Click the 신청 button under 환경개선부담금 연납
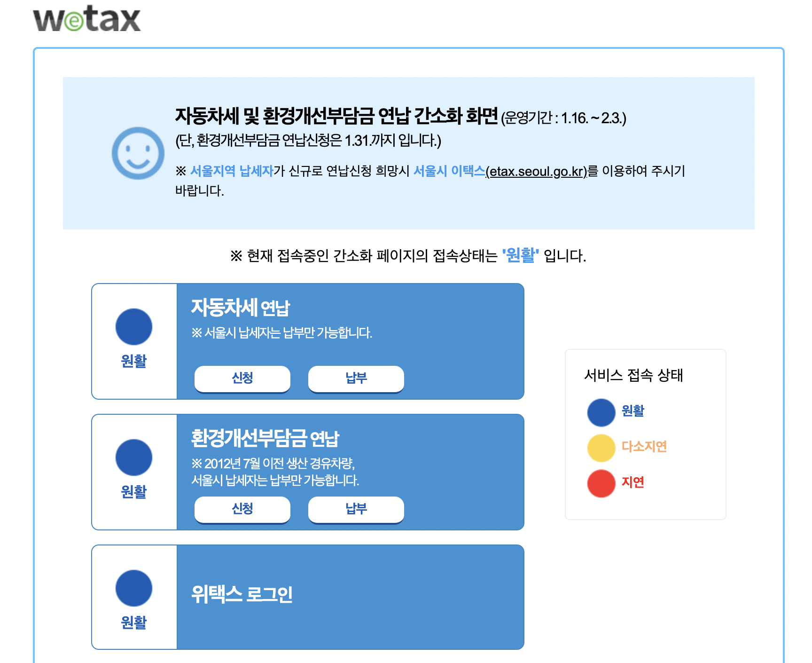The width and height of the screenshot is (812, 663). coord(242,509)
